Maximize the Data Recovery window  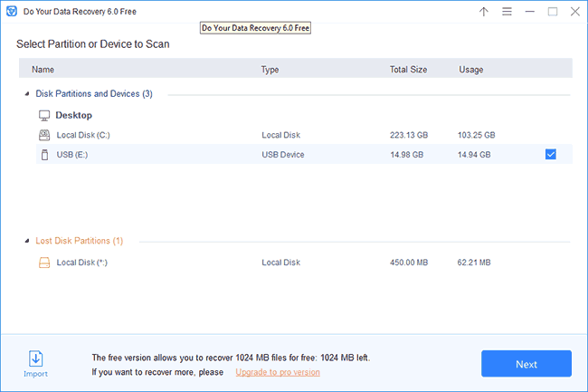(x=553, y=12)
